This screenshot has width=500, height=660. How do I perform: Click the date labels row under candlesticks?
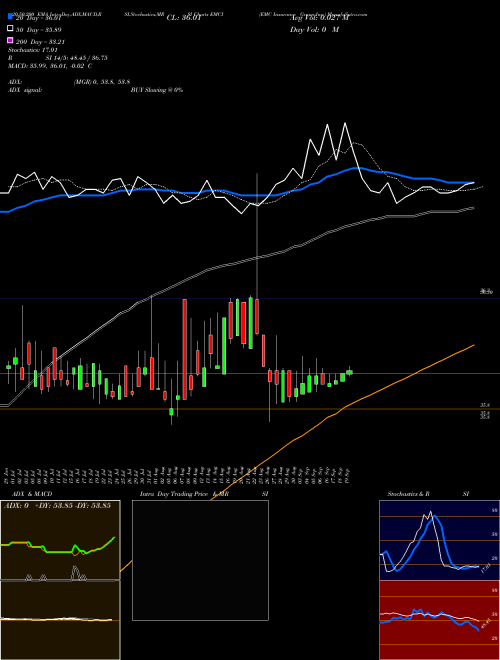point(177,475)
